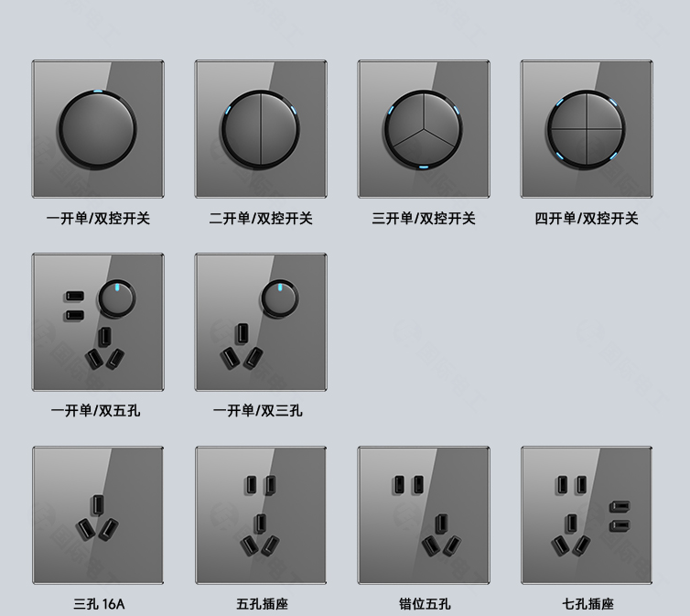Click the 七孔插座 label text
This screenshot has width=690, height=616.
pos(588,604)
